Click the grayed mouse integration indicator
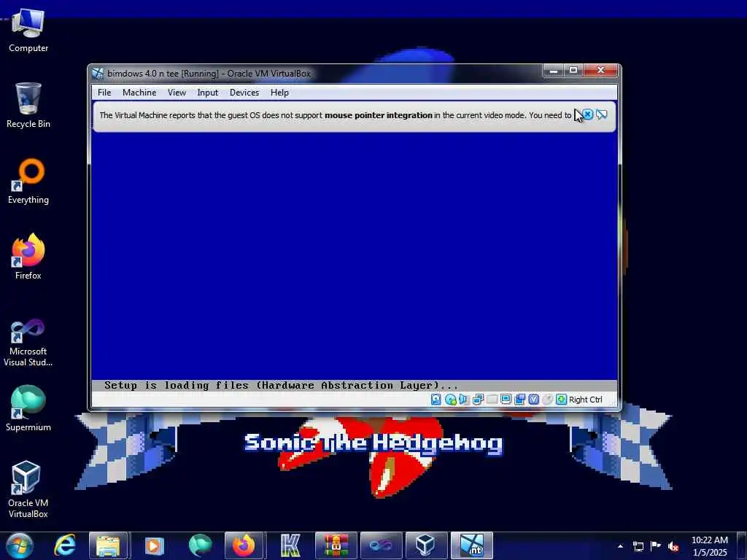 point(547,400)
